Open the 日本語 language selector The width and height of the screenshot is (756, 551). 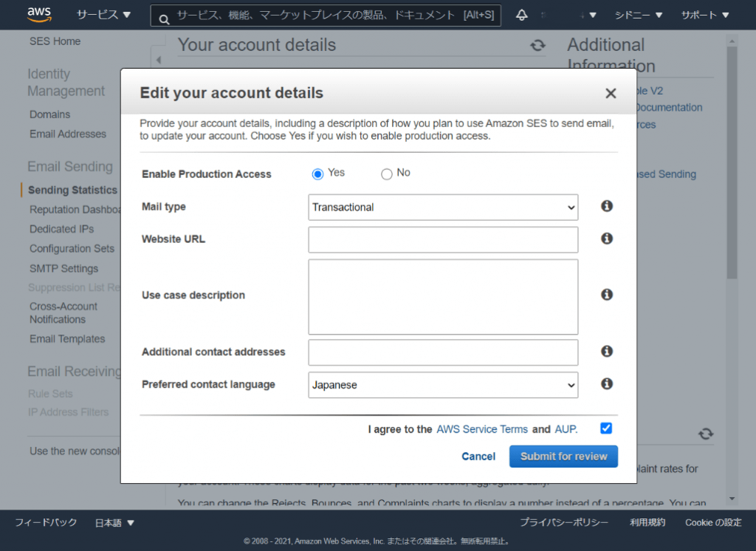click(114, 522)
